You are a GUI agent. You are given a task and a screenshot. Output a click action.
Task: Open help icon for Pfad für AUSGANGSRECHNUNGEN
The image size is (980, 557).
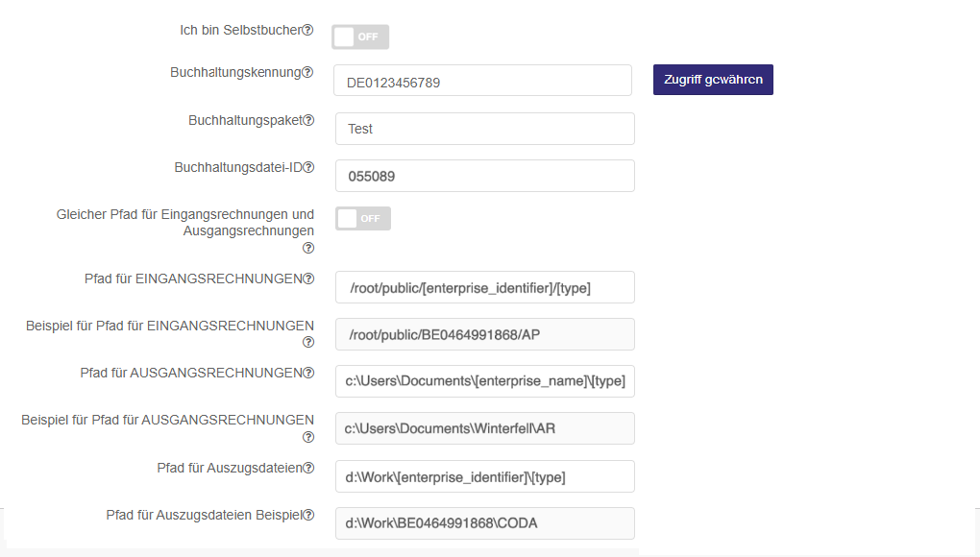[308, 373]
